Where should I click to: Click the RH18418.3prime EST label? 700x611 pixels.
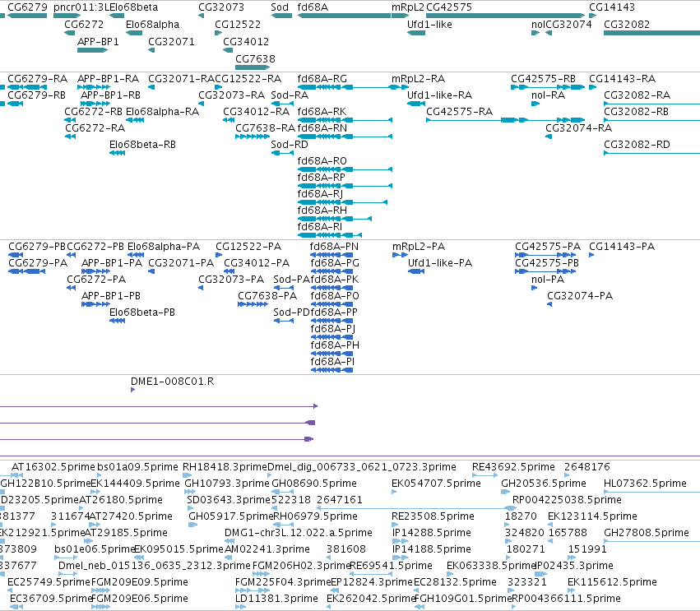pos(225,467)
